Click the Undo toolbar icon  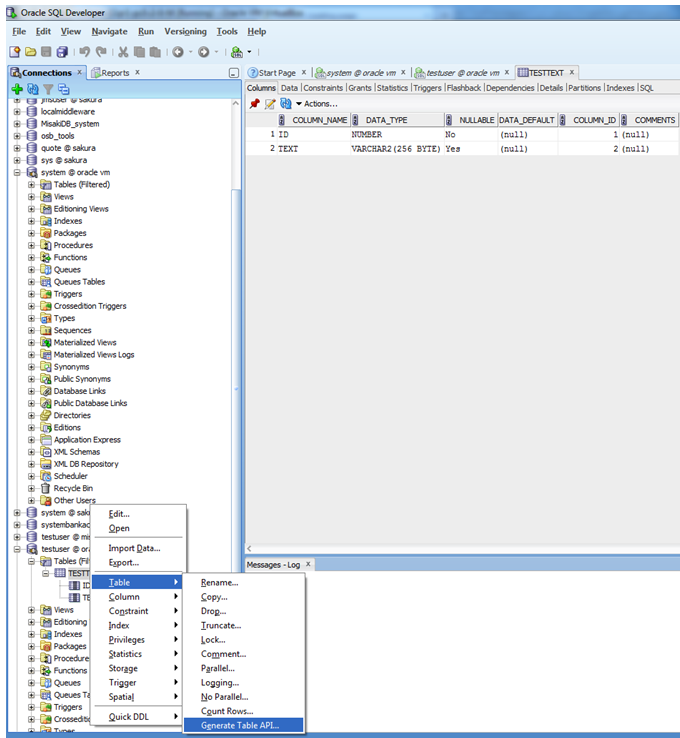coord(85,52)
